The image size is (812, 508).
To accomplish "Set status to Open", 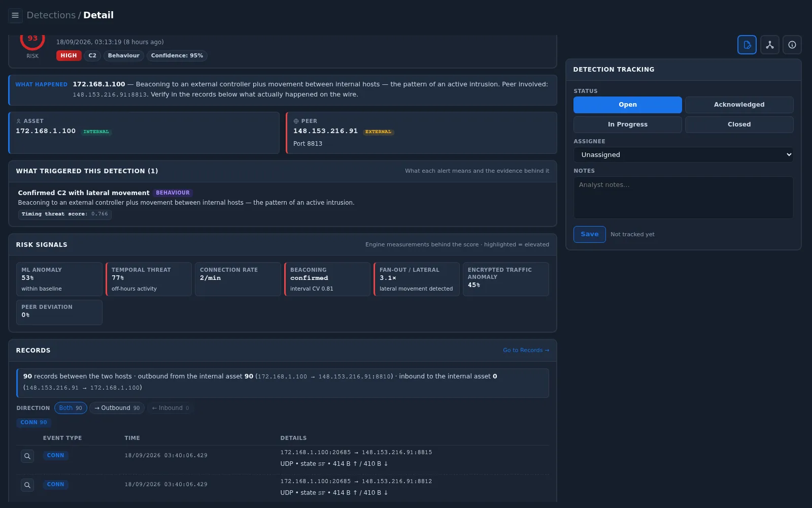I will pos(628,105).
